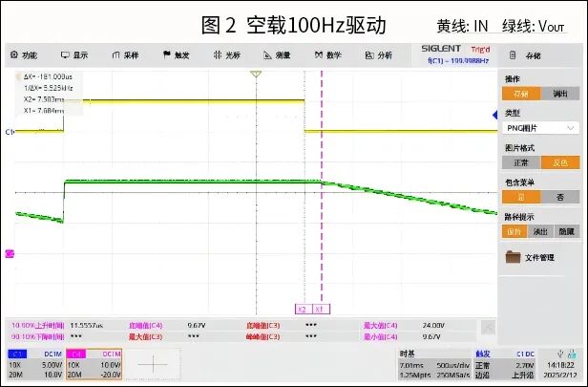588x387 pixels.
Task: Select the X1 cursor label
Action: 321,310
